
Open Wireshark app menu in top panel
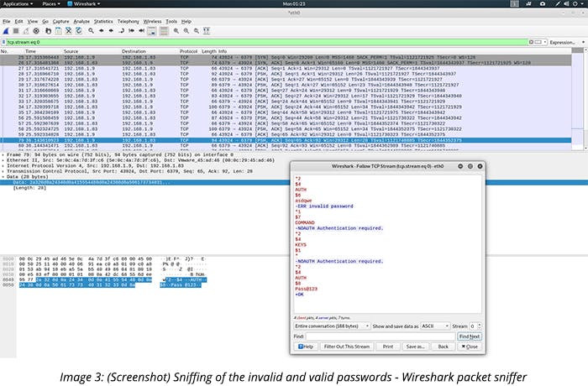pos(84,3)
